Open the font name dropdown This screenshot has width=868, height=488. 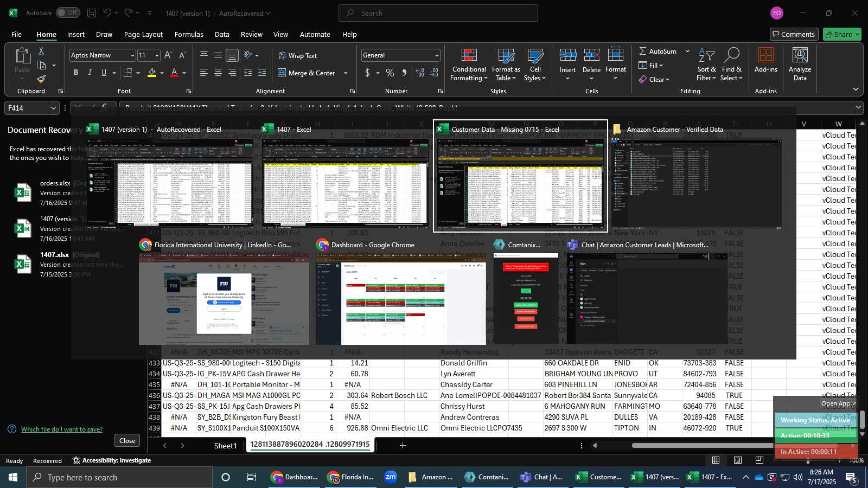[132, 55]
